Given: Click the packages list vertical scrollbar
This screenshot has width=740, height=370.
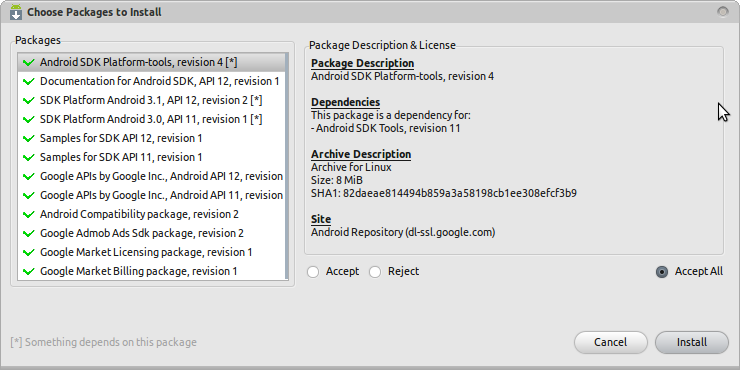Looking at the screenshot, I should coord(286,167).
